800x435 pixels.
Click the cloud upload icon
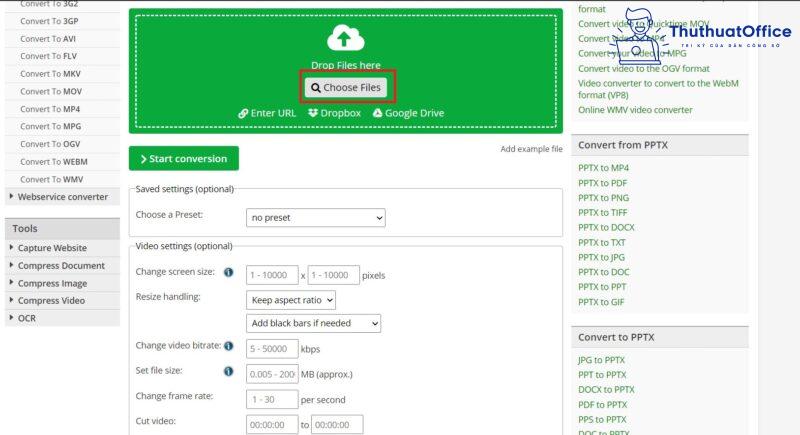tap(345, 38)
